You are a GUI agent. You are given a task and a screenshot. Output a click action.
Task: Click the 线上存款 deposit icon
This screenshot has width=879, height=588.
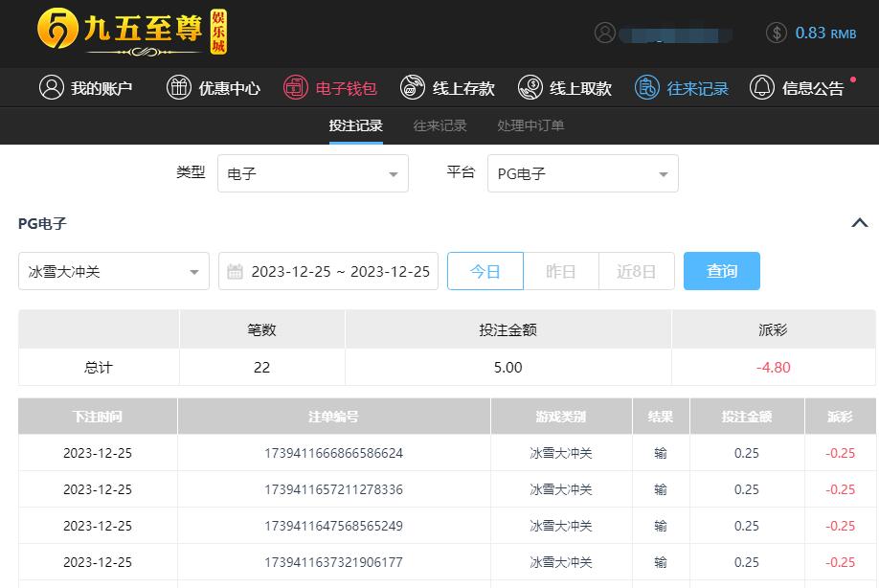point(413,88)
